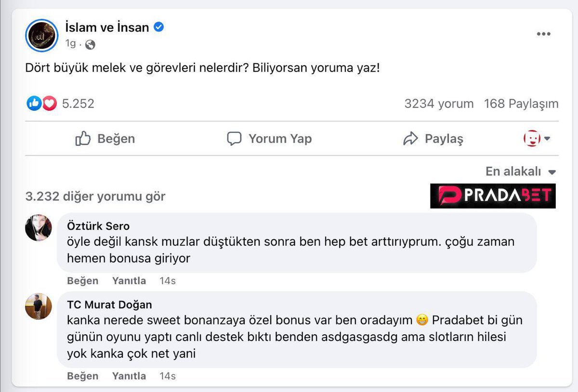Like Öztürk Sero's comment with Beğen
The image size is (578, 392).
pos(82,281)
